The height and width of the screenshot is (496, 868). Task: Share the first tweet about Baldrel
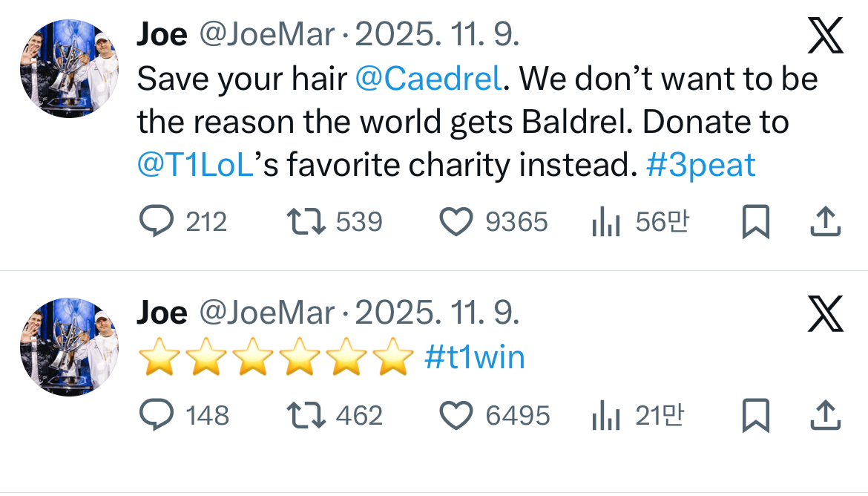coord(825,221)
